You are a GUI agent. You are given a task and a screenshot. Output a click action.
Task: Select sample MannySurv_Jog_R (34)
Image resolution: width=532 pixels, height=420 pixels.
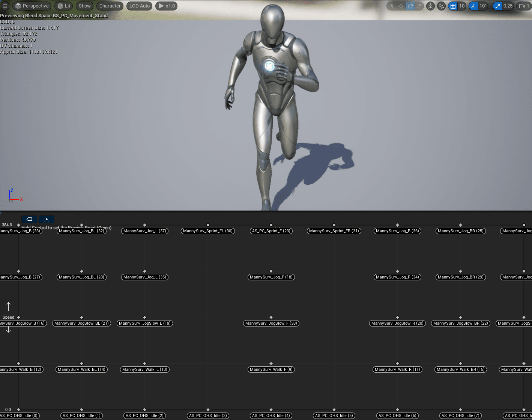(397, 277)
